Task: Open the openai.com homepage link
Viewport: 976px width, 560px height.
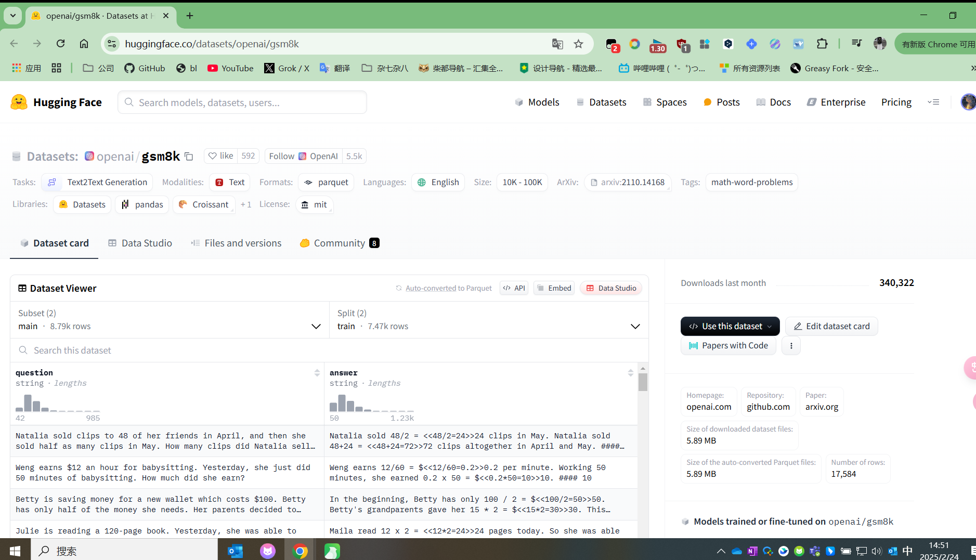Action: tap(709, 407)
